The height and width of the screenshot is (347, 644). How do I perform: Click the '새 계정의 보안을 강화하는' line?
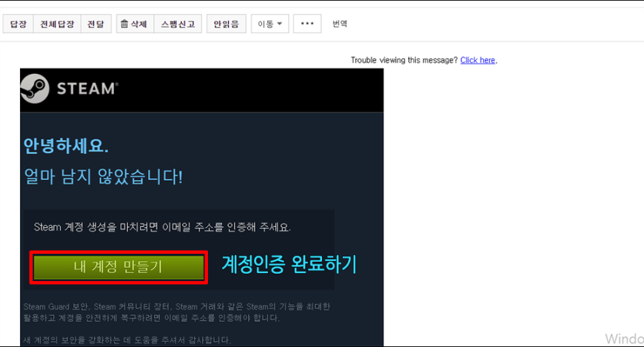pyautogui.click(x=127, y=340)
